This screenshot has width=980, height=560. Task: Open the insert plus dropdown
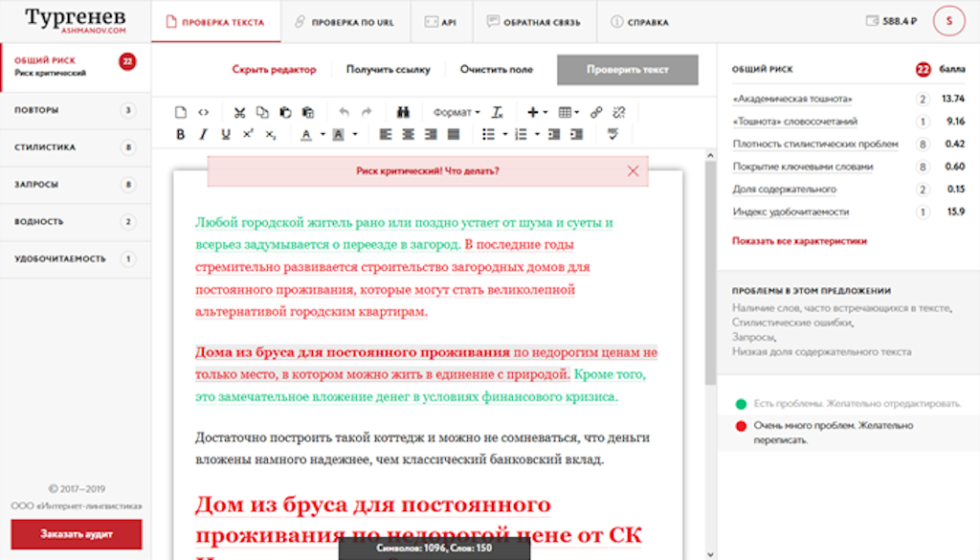[538, 113]
